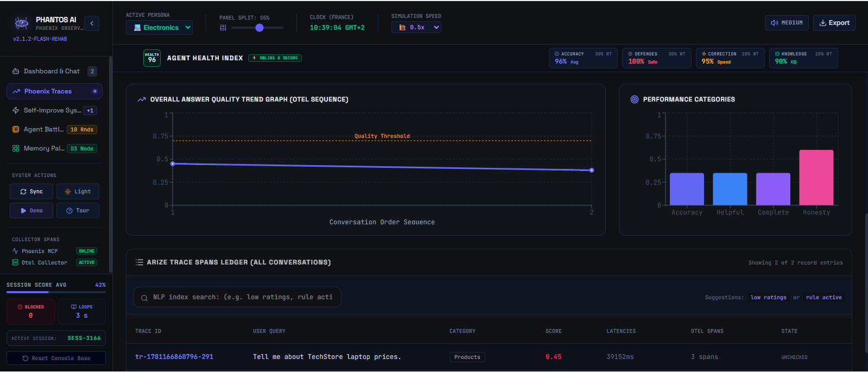Toggle Light theme mode

(x=78, y=192)
